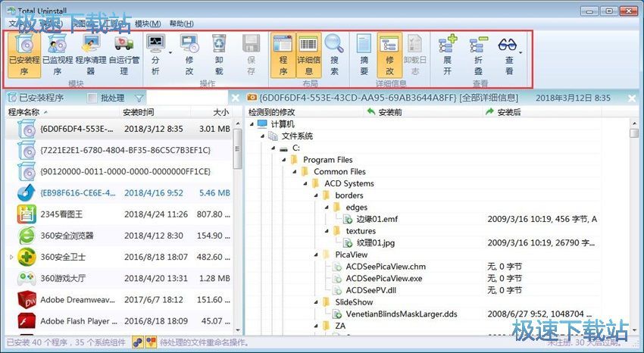
Task: Select the {EB98F616-CE6E-4... program icon
Action: [27, 193]
